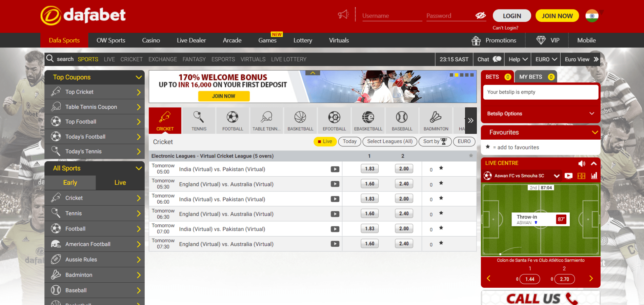Open the announcements megaphone icon
The image size is (644, 305).
[343, 15]
